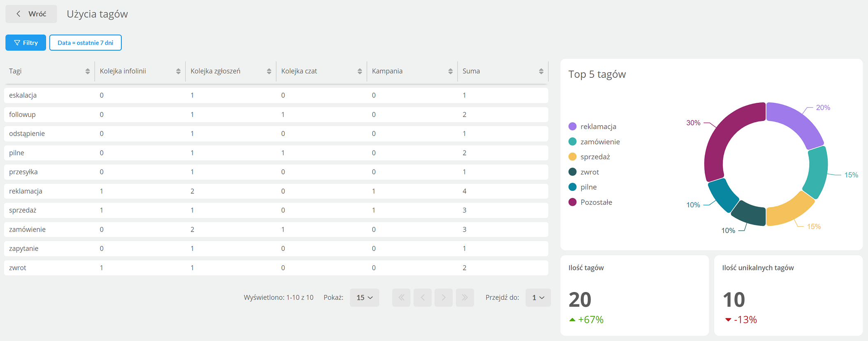The width and height of the screenshot is (868, 341).
Task: Select the eskalacja tag row
Action: click(276, 95)
